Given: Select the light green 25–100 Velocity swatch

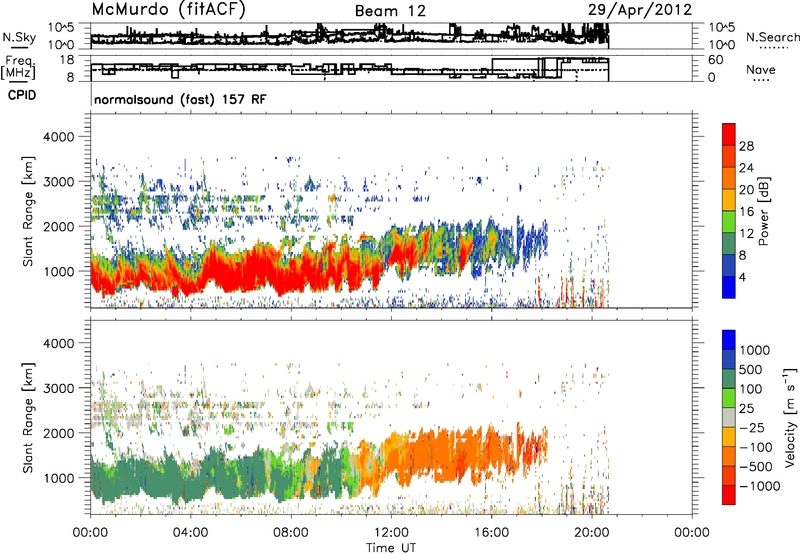Looking at the screenshot, I should (729, 398).
